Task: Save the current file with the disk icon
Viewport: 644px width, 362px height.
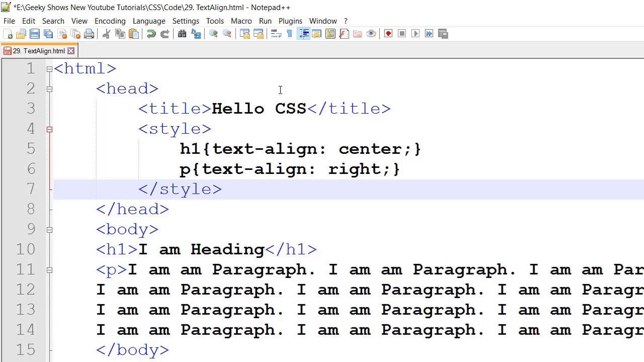Action: (x=35, y=34)
